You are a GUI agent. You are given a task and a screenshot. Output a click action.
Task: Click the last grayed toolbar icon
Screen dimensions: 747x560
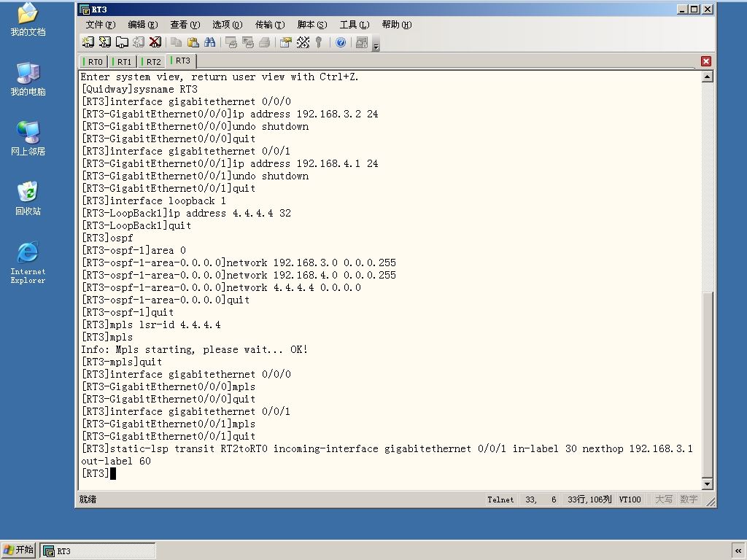[x=362, y=42]
